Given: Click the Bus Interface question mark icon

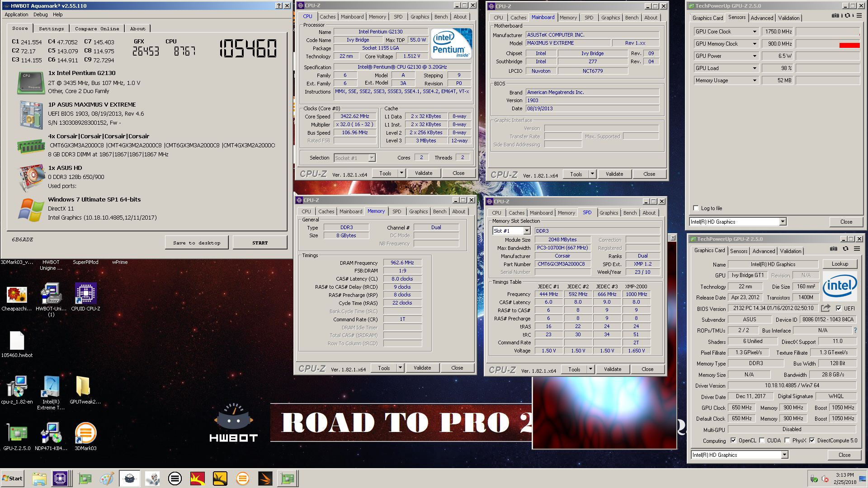Looking at the screenshot, I should point(855,330).
